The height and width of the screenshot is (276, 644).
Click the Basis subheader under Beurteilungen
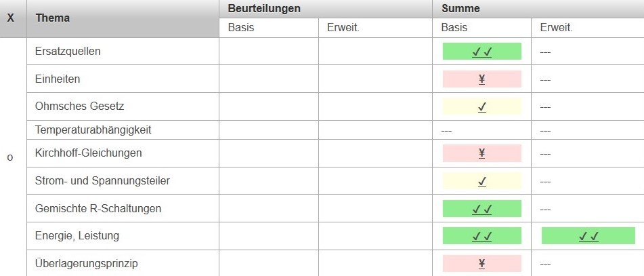coord(242,28)
